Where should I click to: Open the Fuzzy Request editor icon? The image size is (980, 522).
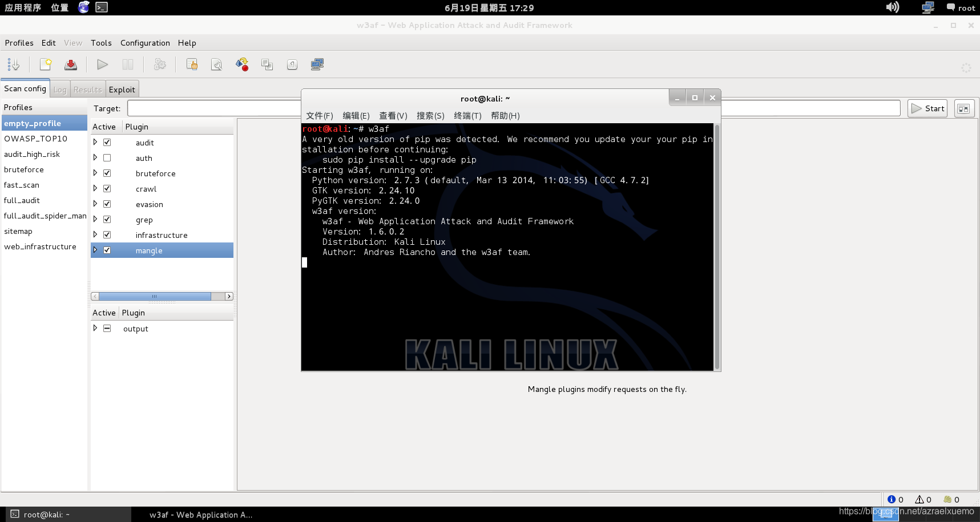[217, 64]
